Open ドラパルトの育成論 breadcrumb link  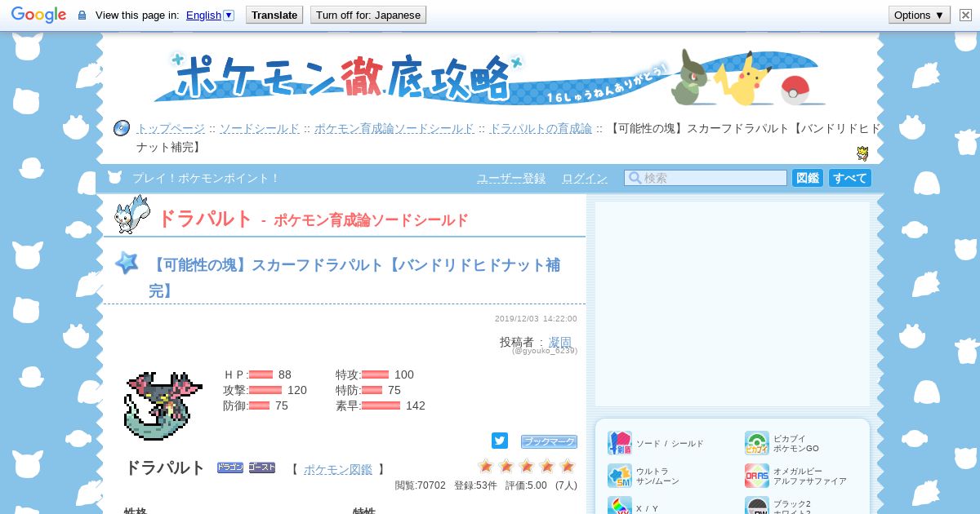pyautogui.click(x=541, y=129)
